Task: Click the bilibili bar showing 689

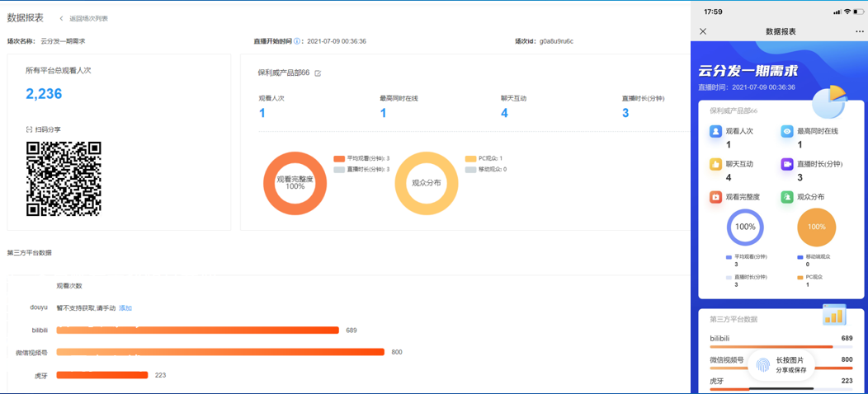Action: [x=197, y=330]
